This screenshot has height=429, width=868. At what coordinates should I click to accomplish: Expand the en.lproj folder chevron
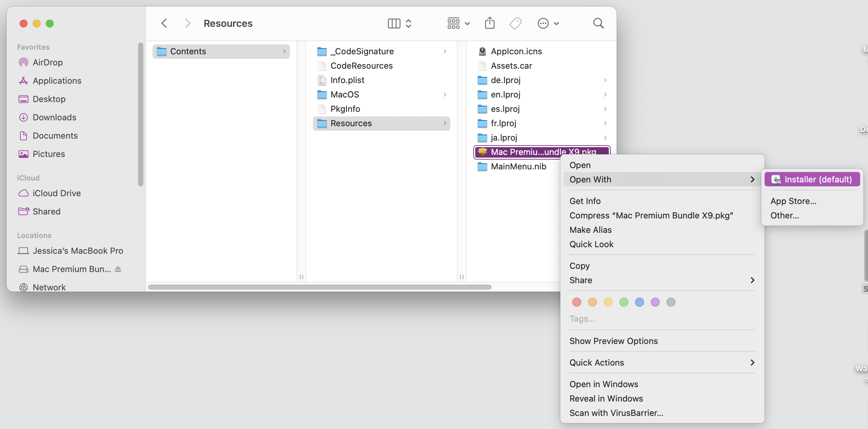pyautogui.click(x=605, y=94)
